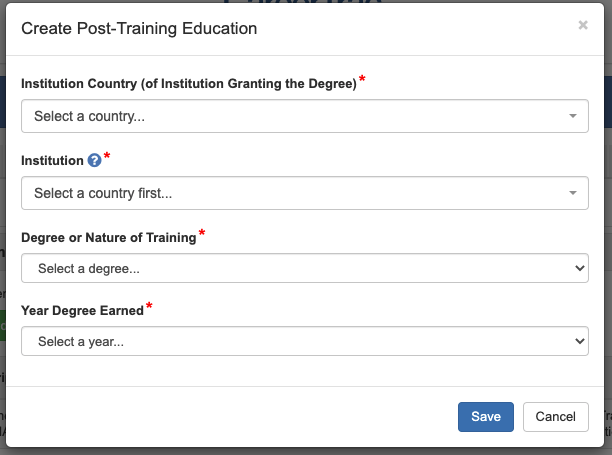The width and height of the screenshot is (612, 455).
Task: Click the red asterisk beside Year Degree Earned
Action: [x=150, y=306]
